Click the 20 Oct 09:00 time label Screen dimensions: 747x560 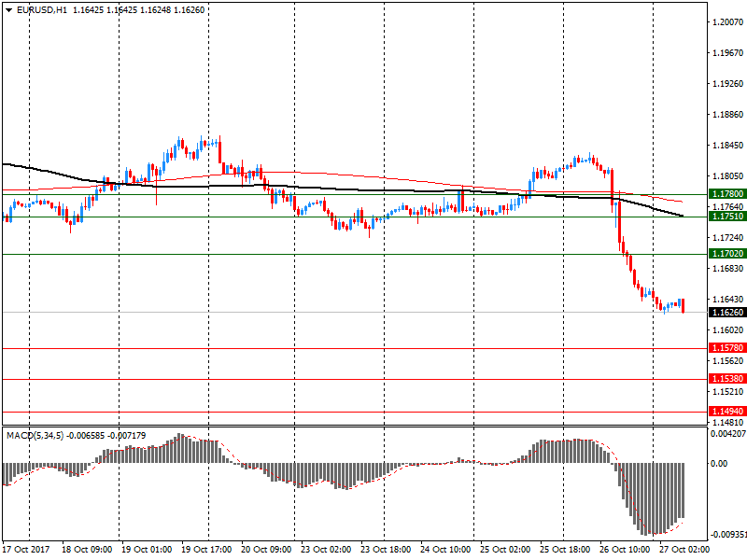[x=266, y=550]
